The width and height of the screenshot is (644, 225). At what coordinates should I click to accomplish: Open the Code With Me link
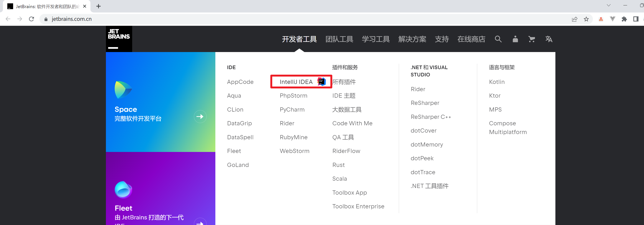352,123
